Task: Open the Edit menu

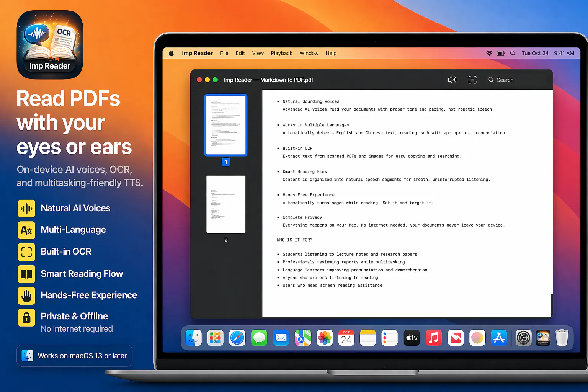Action: coord(240,53)
